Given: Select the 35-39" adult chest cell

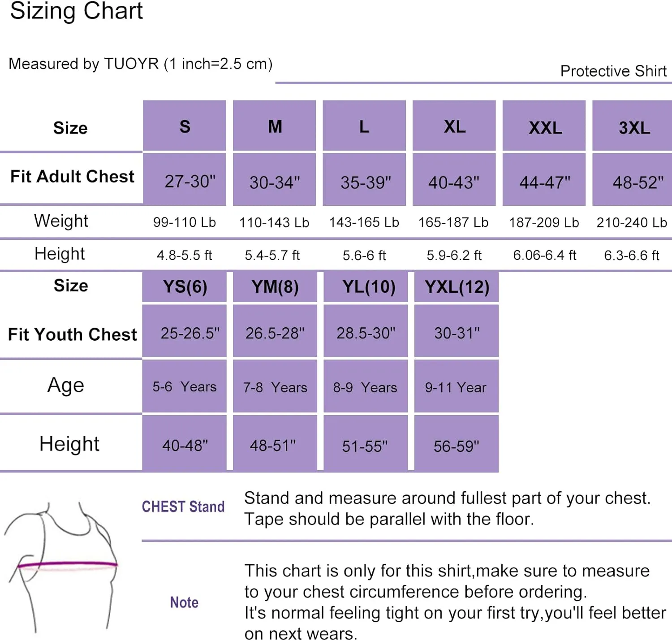Looking at the screenshot, I should coord(364,180).
